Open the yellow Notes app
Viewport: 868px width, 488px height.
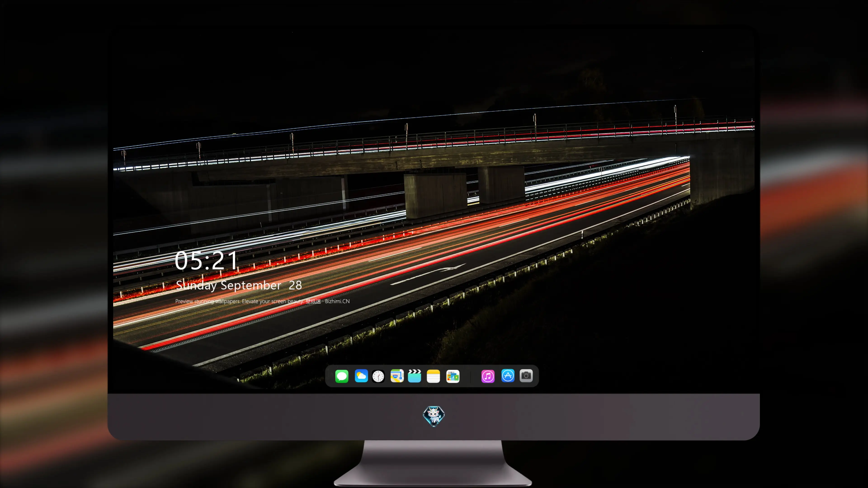(433, 376)
